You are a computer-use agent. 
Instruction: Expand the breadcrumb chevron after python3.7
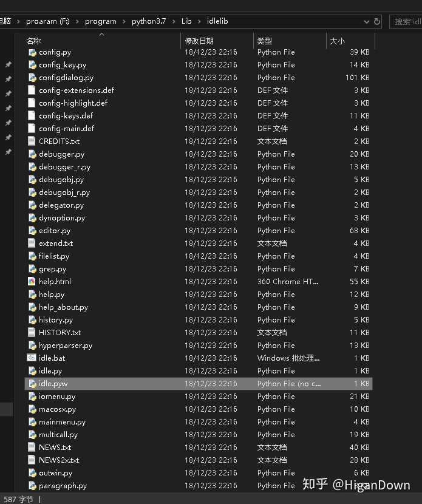pyautogui.click(x=173, y=21)
